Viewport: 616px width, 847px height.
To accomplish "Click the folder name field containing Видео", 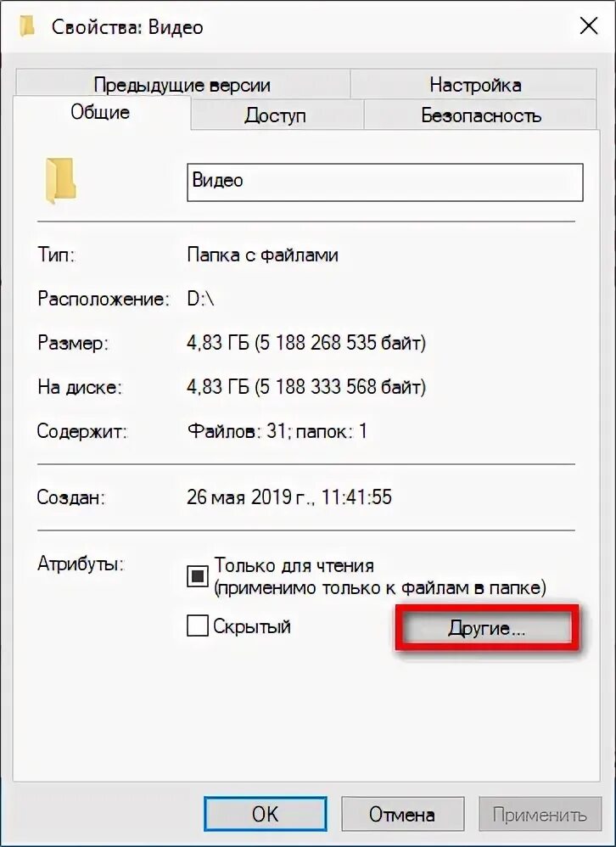I will click(x=385, y=182).
